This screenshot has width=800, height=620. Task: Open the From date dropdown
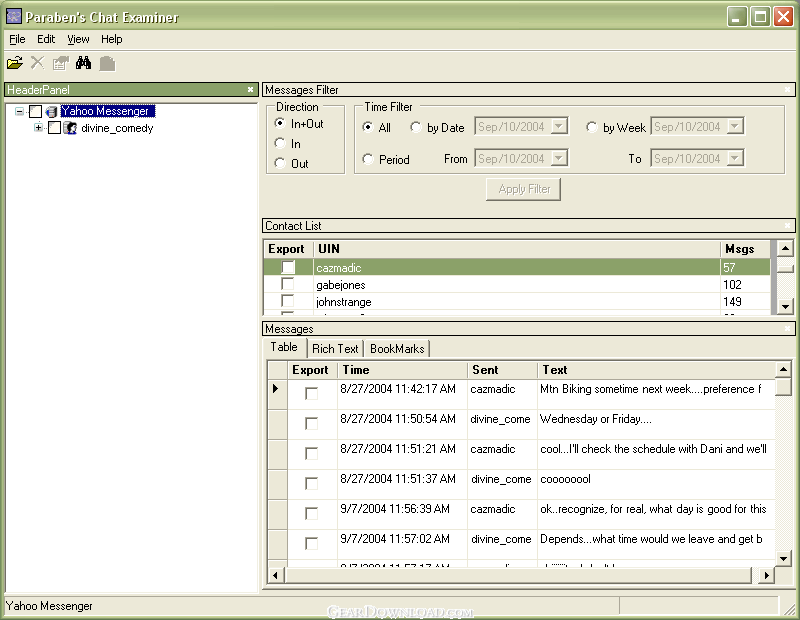[559, 158]
